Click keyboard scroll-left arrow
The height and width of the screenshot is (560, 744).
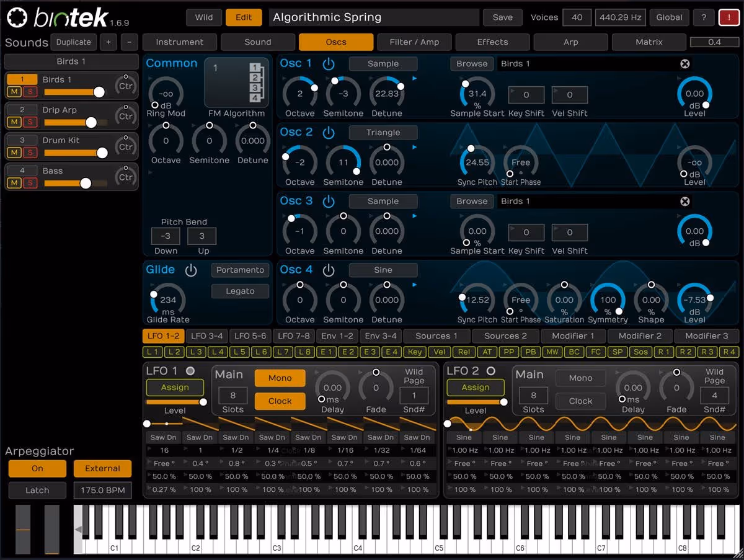[x=78, y=530]
